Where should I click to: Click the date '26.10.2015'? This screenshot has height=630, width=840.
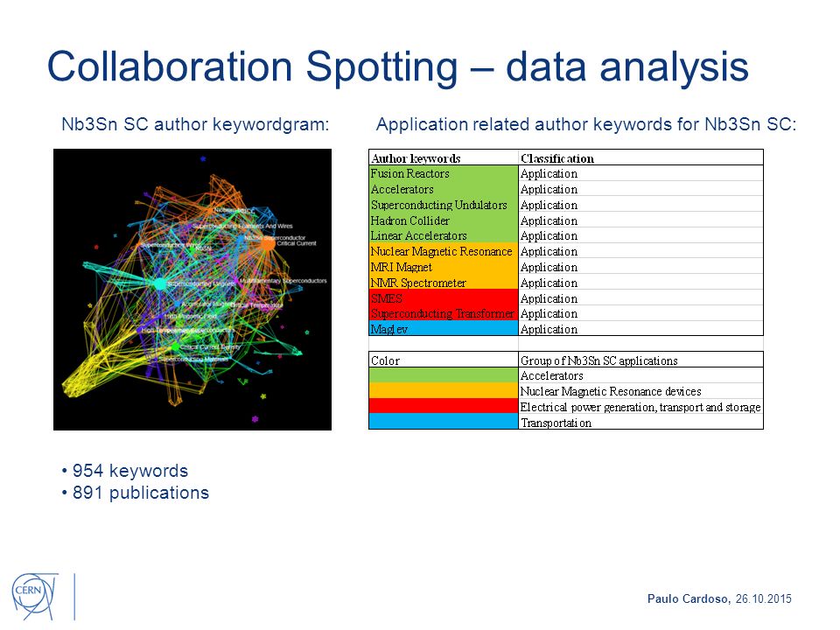(x=763, y=598)
